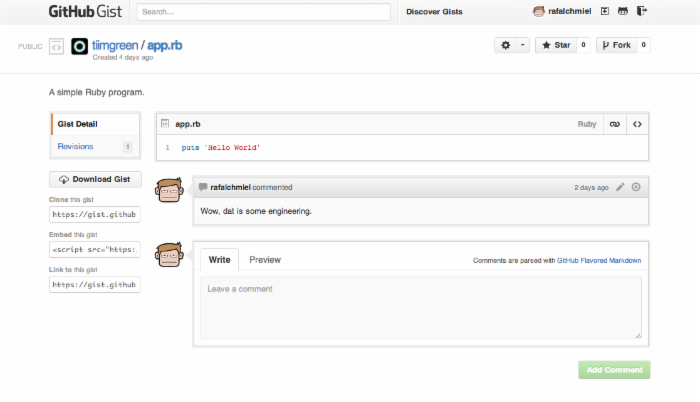The image size is (700, 402).
Task: Open the Discover Gists link
Action: point(434,12)
